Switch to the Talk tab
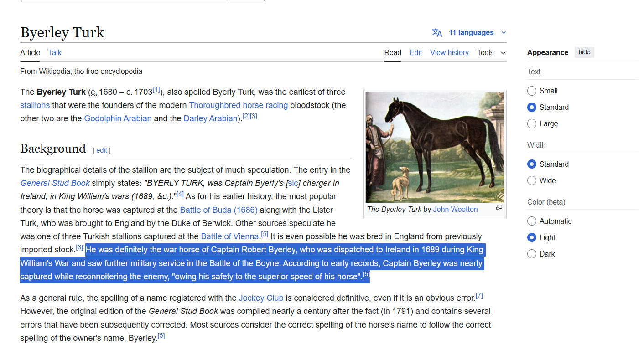644x349 pixels. (x=55, y=53)
